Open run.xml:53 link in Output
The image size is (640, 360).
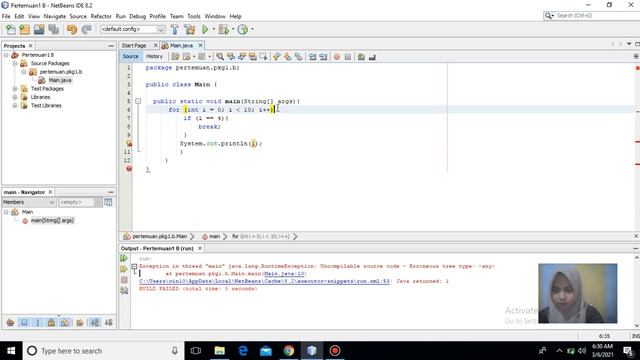264,281
